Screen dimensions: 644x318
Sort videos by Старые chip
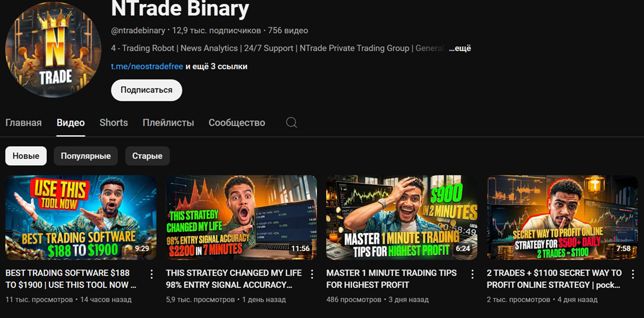147,156
